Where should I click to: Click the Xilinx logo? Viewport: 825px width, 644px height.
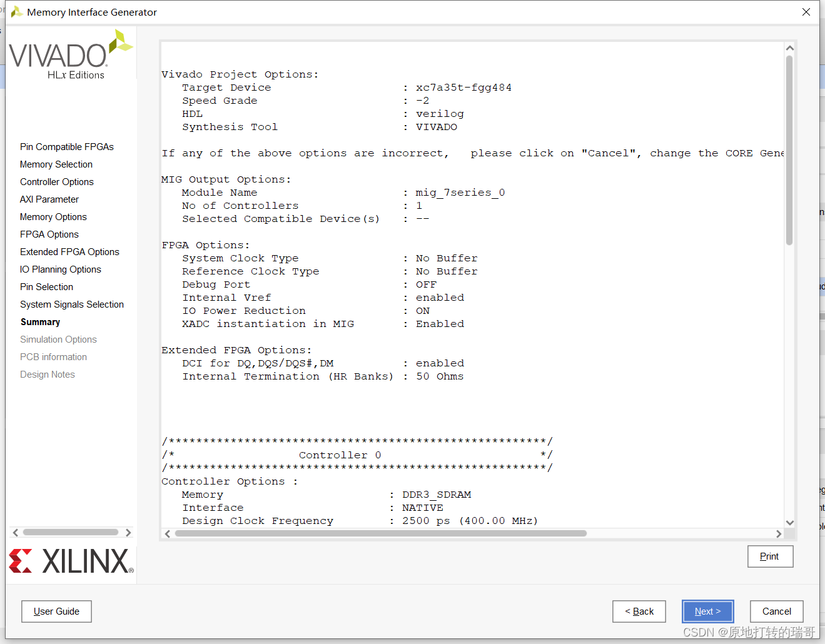click(x=71, y=561)
